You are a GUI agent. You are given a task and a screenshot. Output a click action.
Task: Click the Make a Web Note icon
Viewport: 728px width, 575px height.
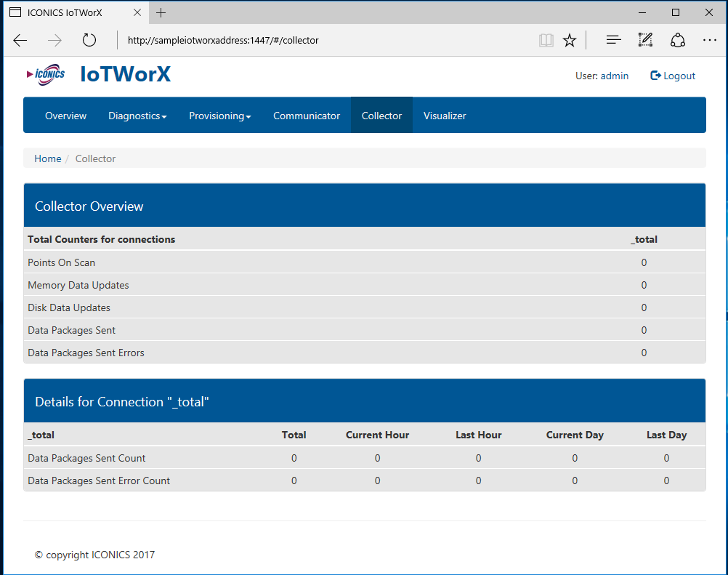pyautogui.click(x=645, y=41)
